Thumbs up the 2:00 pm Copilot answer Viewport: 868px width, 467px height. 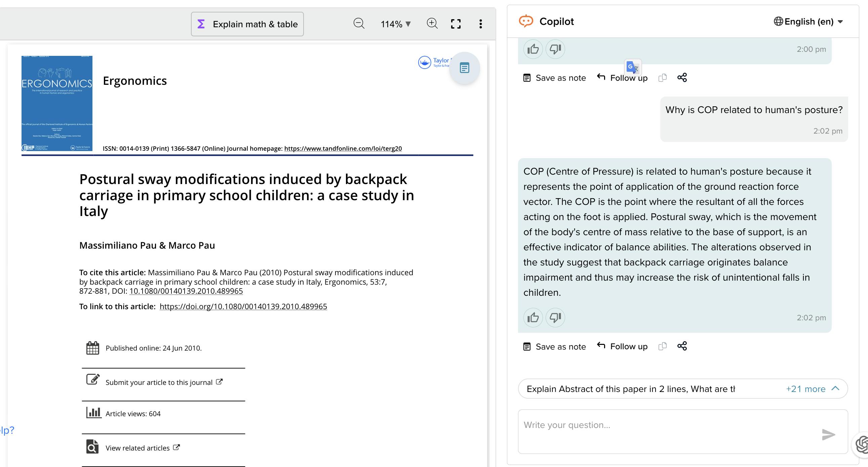pos(533,49)
